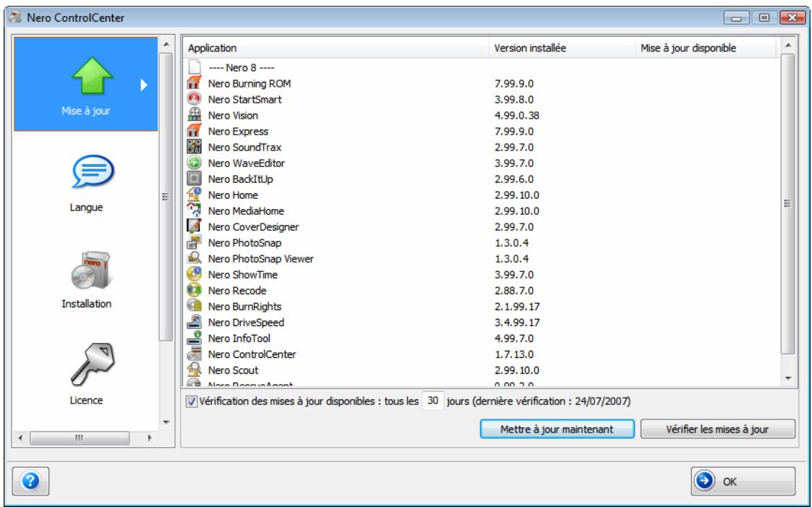This screenshot has width=812, height=507.
Task: Click the sidebar horizontal scroll right arrow
Action: (150, 438)
